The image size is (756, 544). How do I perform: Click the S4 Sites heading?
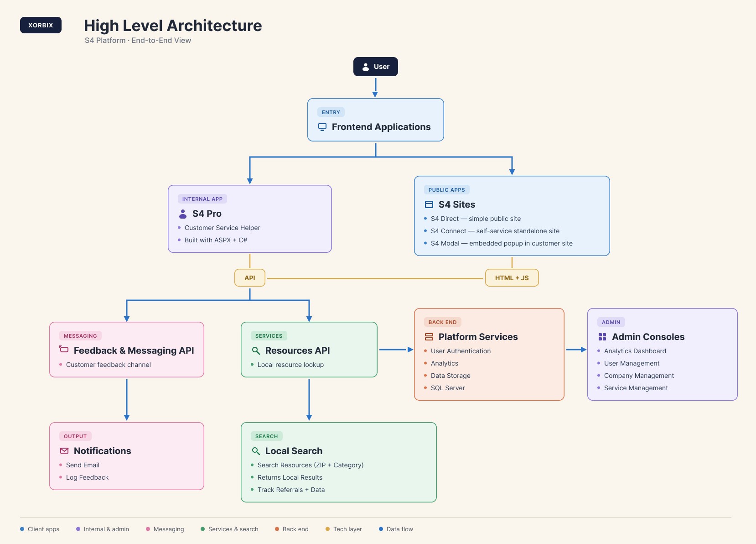(x=457, y=204)
